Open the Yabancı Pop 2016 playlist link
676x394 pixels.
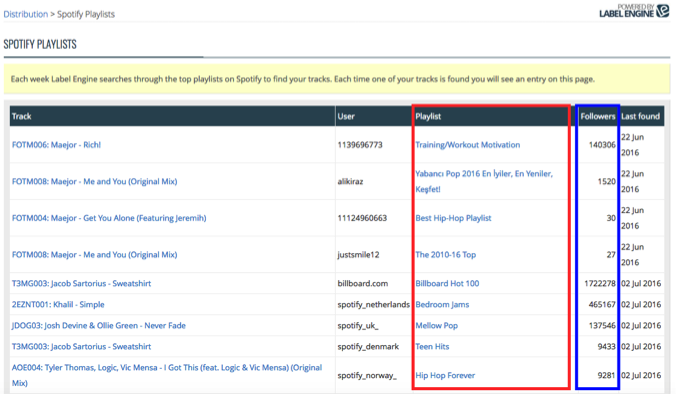484,181
